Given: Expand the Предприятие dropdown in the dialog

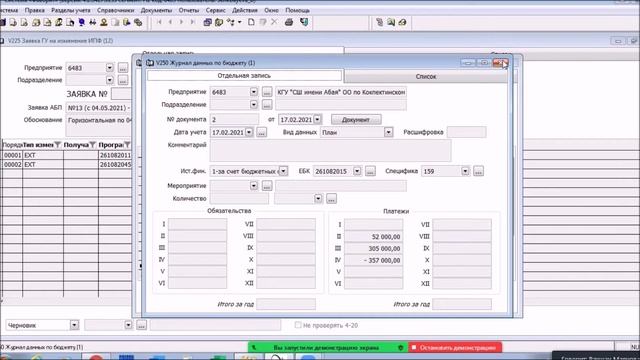Looking at the screenshot, I should [x=253, y=92].
